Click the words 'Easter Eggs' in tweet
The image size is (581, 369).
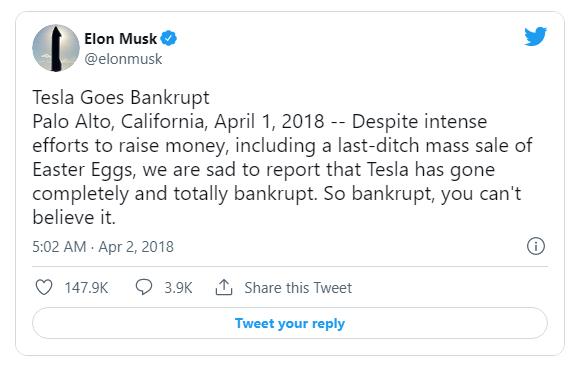pos(82,170)
